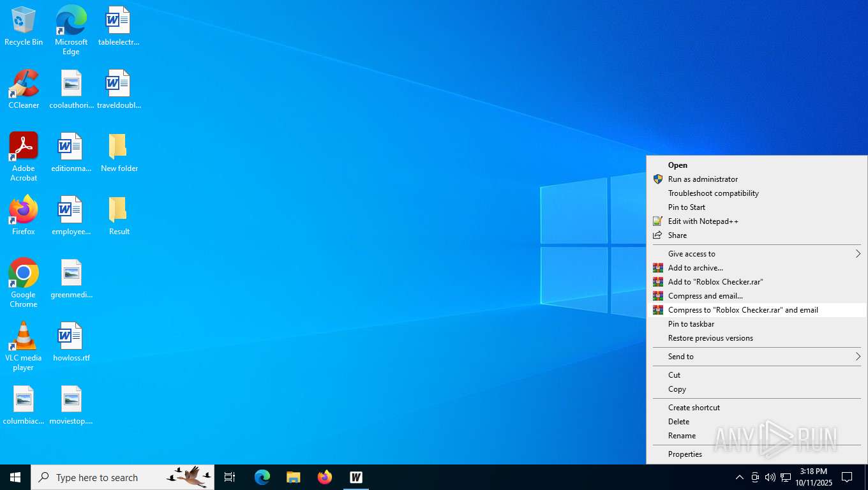Image resolution: width=868 pixels, height=490 pixels.
Task: Select the howloss.rtf document
Action: (x=71, y=343)
